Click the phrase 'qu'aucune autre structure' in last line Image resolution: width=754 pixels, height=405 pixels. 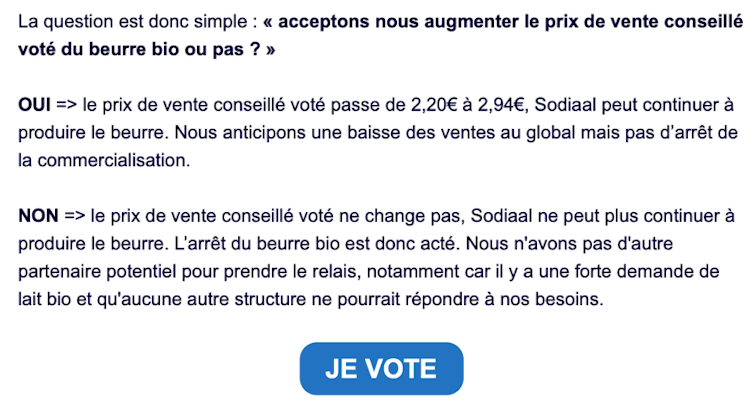pos(201,300)
